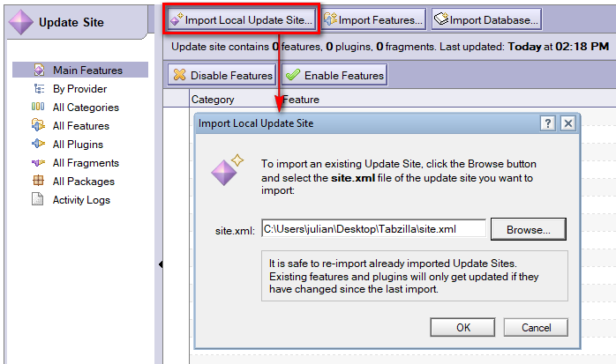This screenshot has height=364, width=616.
Task: Select Main Features in sidebar
Action: [86, 71]
